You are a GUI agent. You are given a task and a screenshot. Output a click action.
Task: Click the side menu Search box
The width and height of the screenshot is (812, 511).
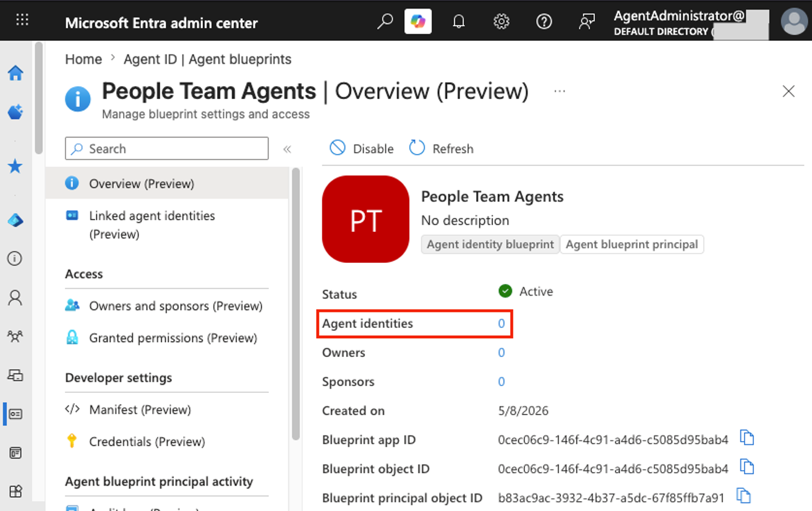(x=167, y=148)
